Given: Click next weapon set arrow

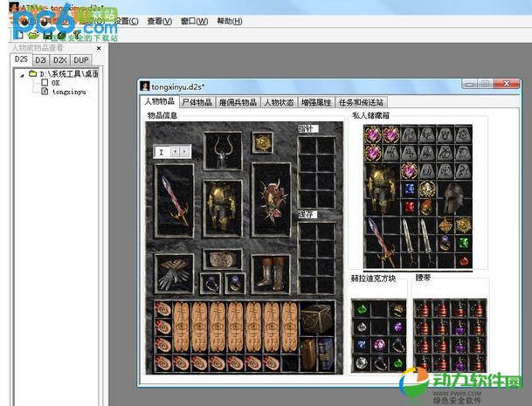Looking at the screenshot, I should click(184, 152).
